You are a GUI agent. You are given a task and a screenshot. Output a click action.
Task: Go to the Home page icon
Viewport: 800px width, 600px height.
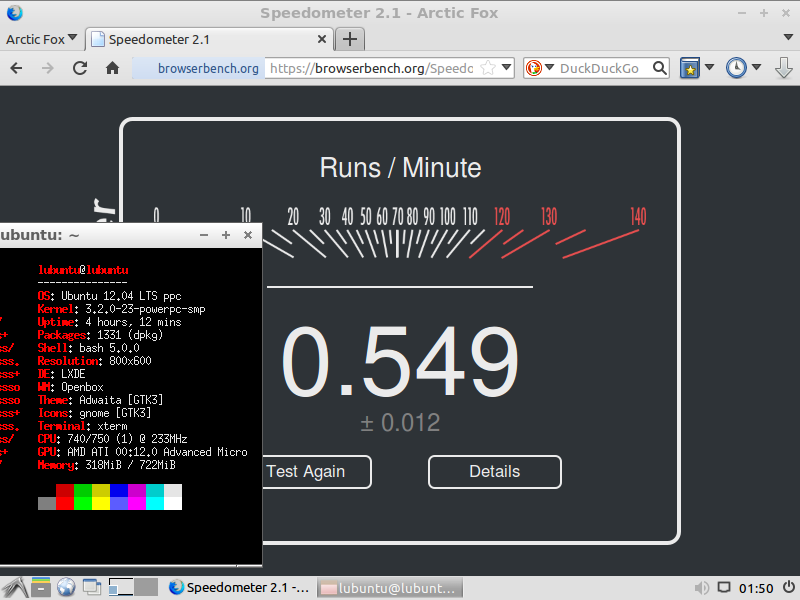(112, 68)
